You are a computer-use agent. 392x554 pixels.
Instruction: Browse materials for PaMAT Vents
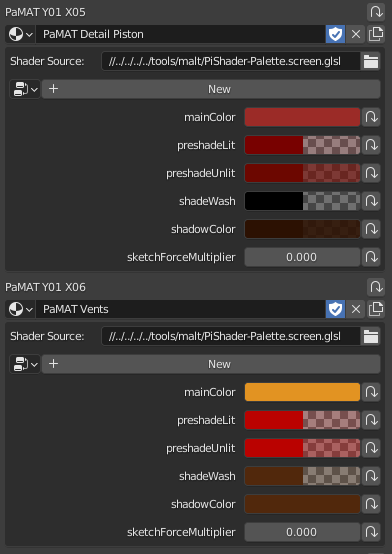20,310
